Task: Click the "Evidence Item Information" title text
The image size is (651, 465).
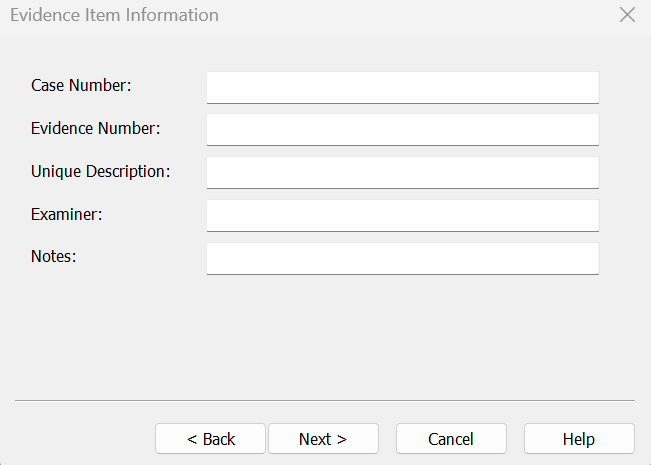Action: [x=114, y=16]
